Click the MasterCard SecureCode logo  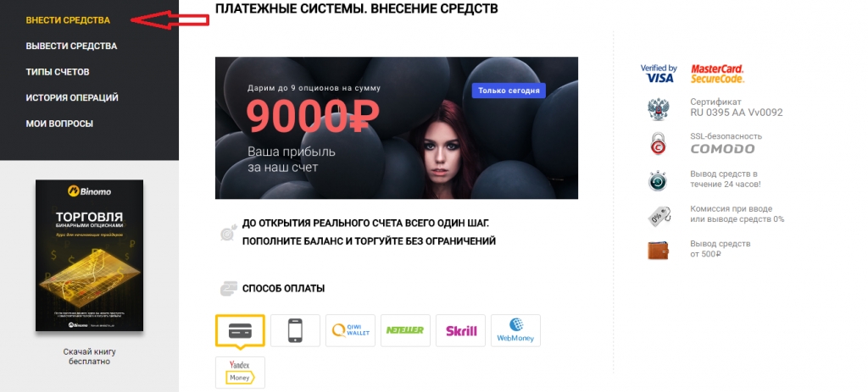717,74
